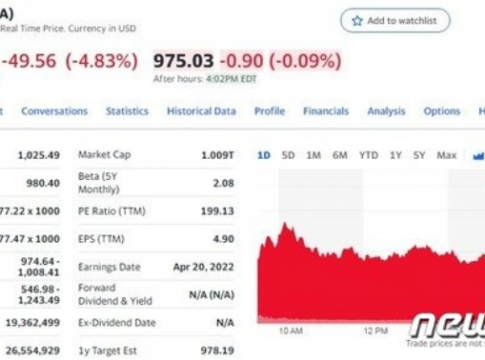Go to the Financials tab
The image size is (485, 360).
click(326, 111)
